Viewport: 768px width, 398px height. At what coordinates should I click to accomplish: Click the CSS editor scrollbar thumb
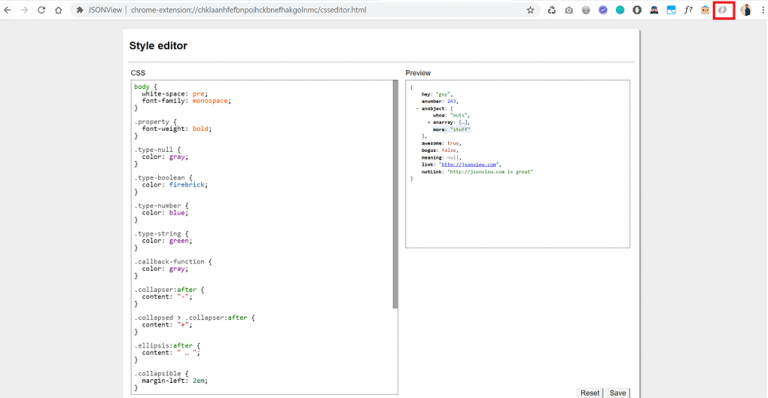pos(395,194)
